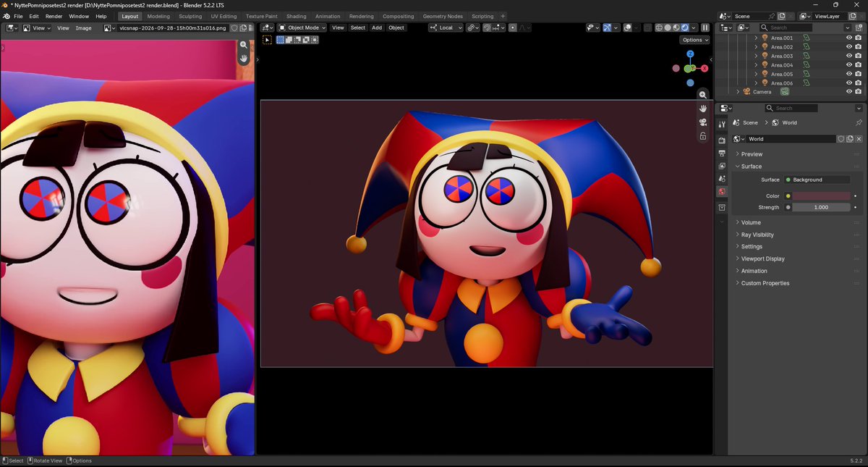This screenshot has height=467, width=868.
Task: Hide Area.005 light in viewport with eye
Action: (x=849, y=74)
